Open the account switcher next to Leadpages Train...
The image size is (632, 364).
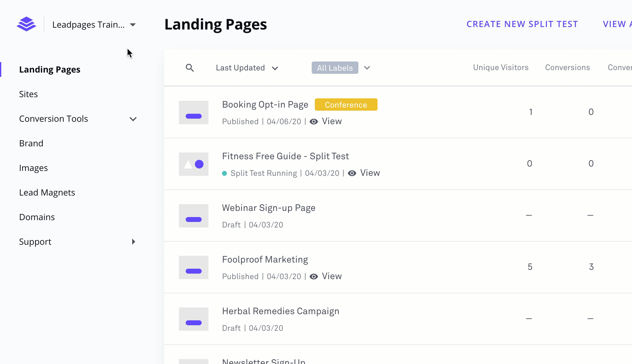pyautogui.click(x=133, y=25)
